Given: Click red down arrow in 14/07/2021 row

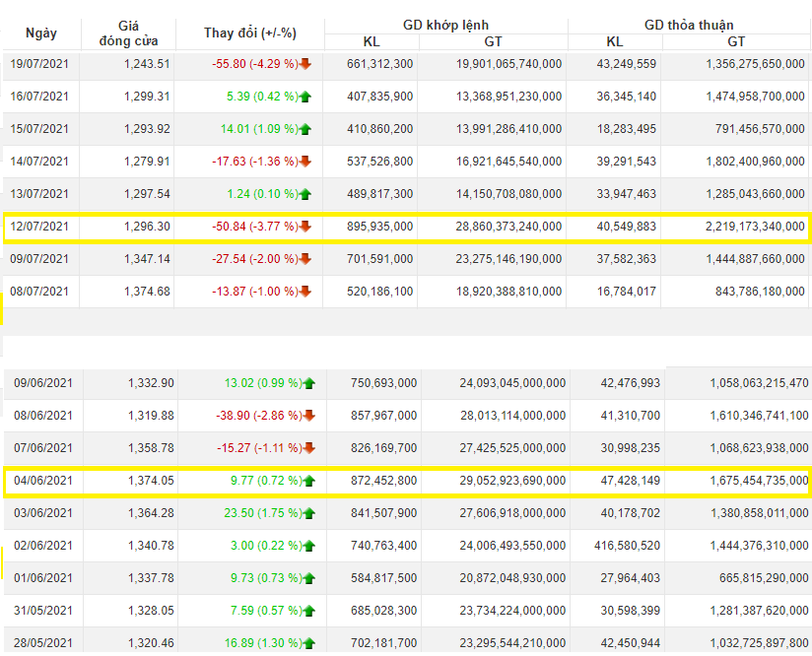Looking at the screenshot, I should [x=305, y=162].
